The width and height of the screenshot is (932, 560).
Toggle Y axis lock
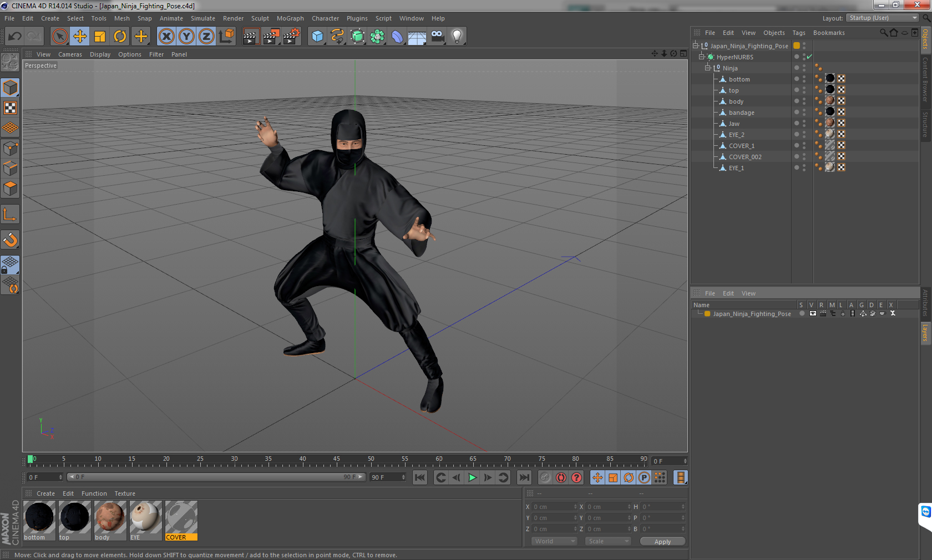pos(186,37)
